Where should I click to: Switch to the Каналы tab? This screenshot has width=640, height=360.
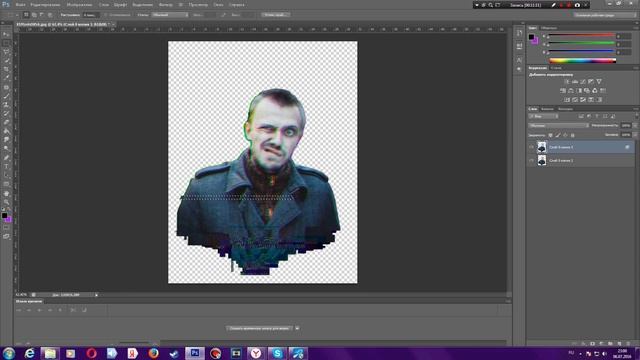pyautogui.click(x=547, y=109)
